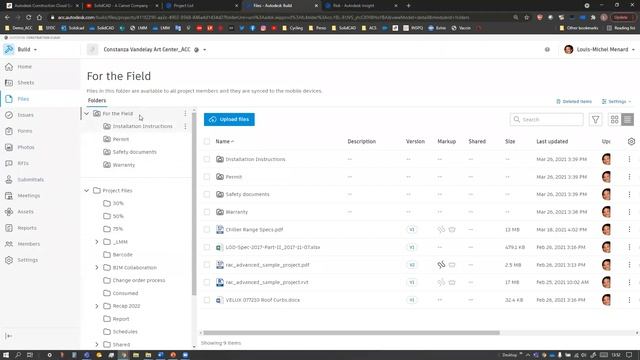Open the Home page in sidebar

[24, 67]
